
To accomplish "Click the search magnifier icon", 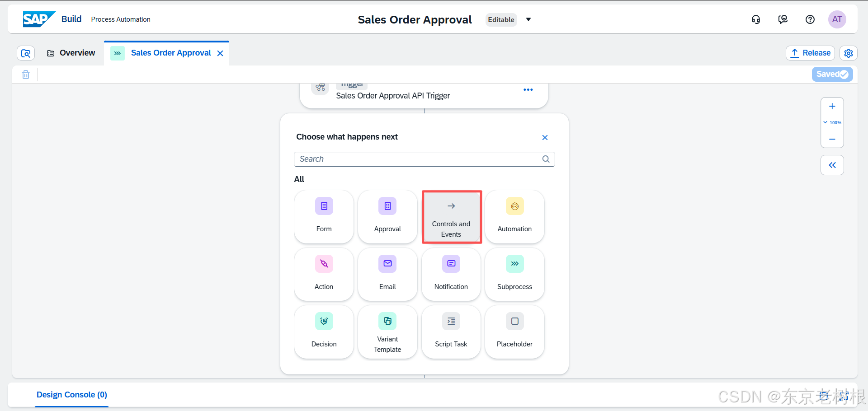I will [x=546, y=159].
